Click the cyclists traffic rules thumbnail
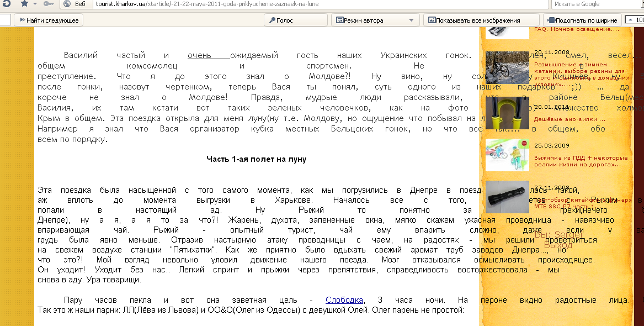644x326 pixels. (x=507, y=155)
